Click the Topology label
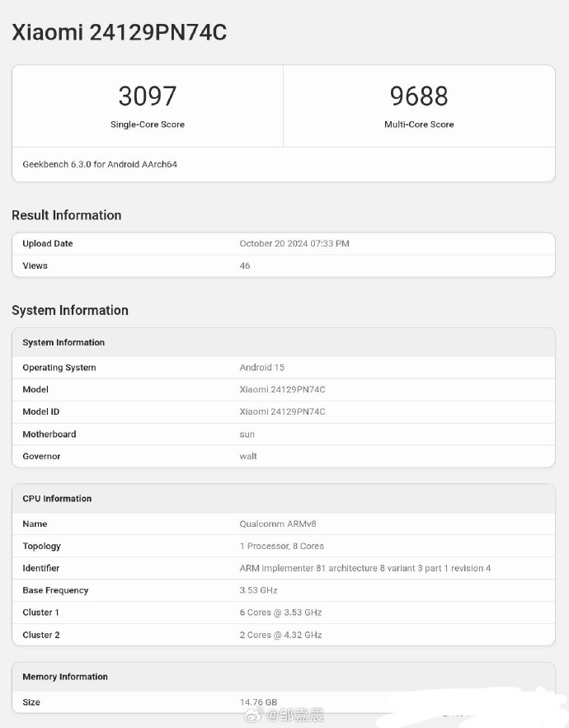Viewport: 569px width, 728px height. tap(42, 546)
